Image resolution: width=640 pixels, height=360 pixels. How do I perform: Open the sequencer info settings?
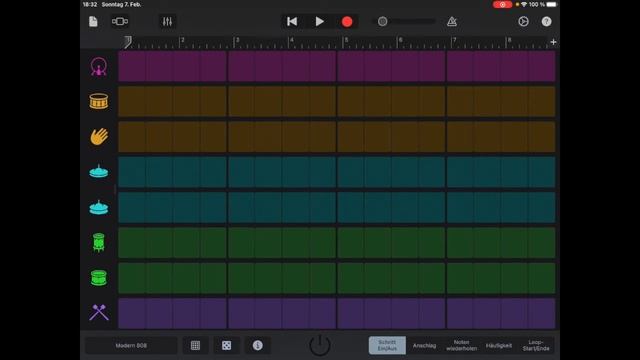pyautogui.click(x=258, y=345)
